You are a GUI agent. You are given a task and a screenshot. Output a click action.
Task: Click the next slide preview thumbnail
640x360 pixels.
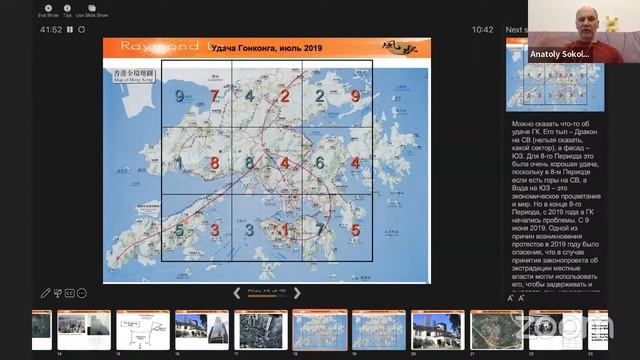click(555, 75)
